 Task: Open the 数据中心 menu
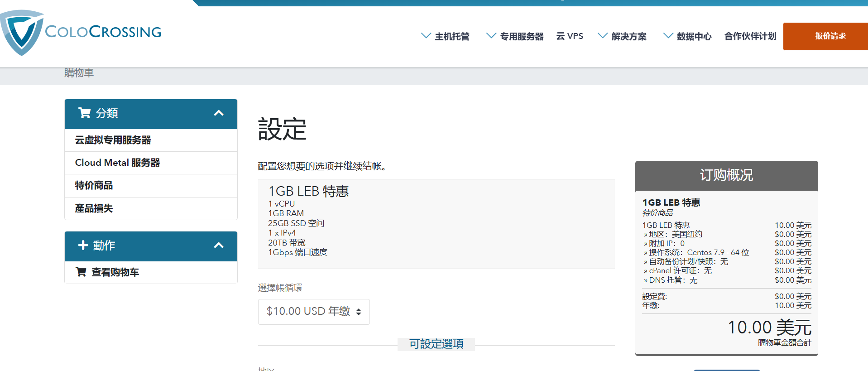pos(687,36)
